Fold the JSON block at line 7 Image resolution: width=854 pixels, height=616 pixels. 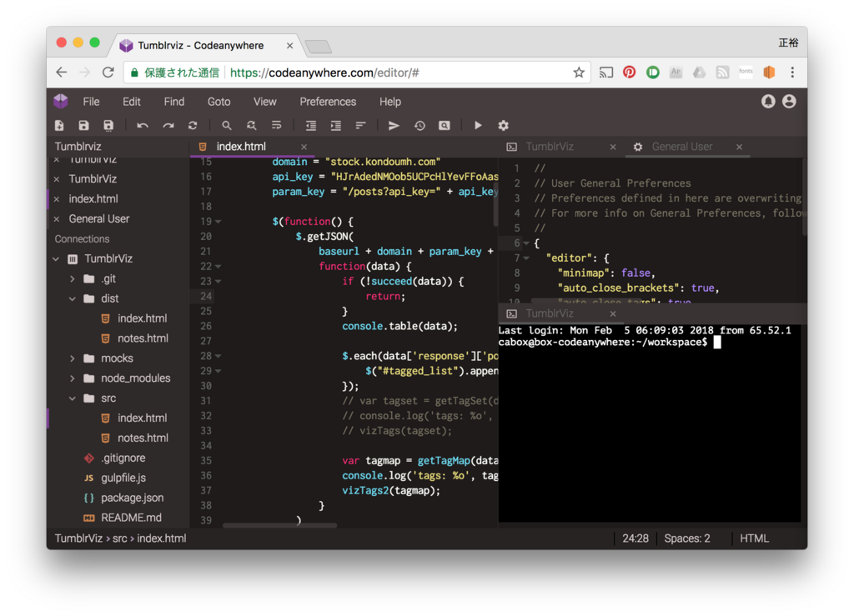click(x=526, y=258)
